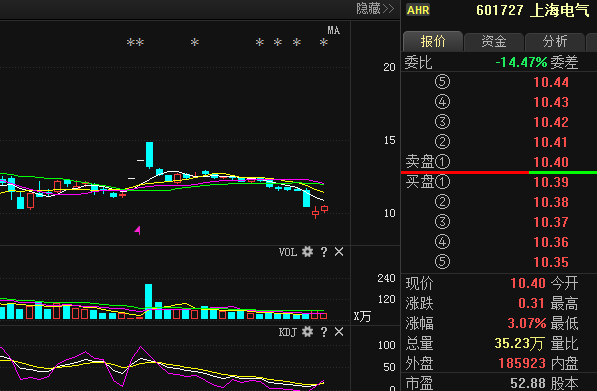Click the last red candlestick on chart

324,209
